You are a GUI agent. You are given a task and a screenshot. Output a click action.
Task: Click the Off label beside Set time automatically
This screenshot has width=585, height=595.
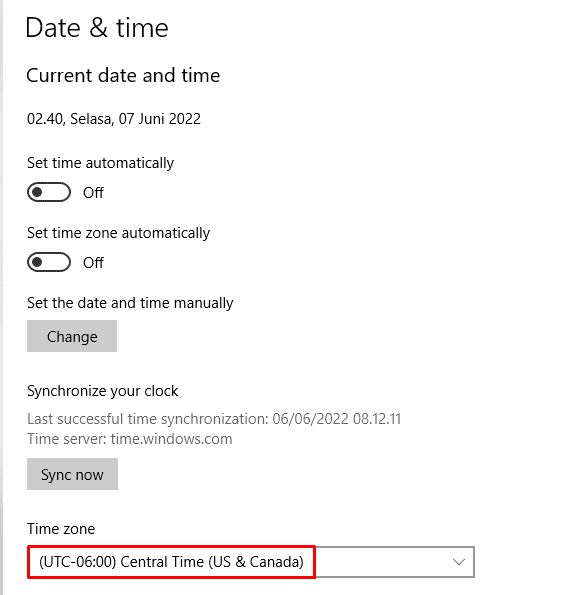point(93,193)
